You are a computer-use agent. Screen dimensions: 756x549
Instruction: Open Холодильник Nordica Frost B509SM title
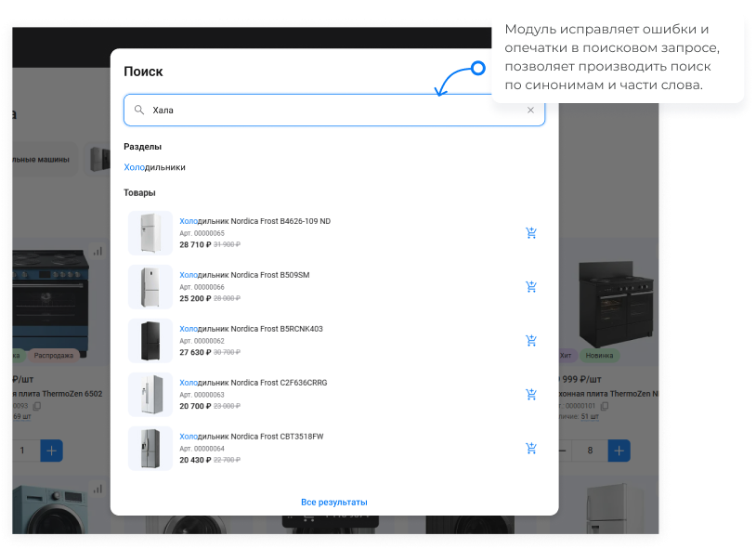tap(244, 275)
